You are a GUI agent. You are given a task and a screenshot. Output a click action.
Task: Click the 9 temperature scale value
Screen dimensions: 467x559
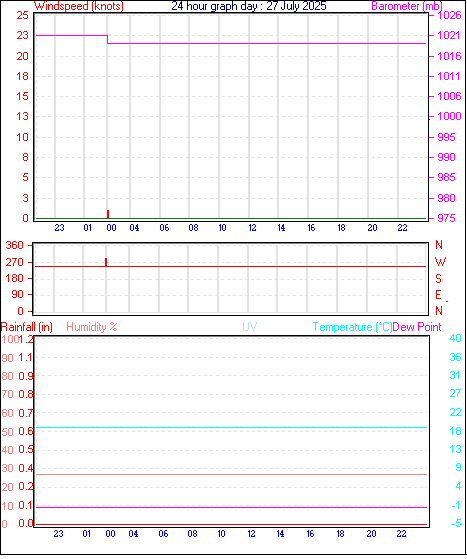458,467
